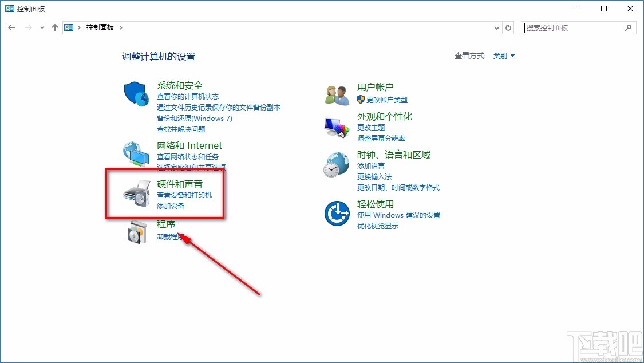Open Network and Internet (网络和 Internet) icon

tap(136, 153)
